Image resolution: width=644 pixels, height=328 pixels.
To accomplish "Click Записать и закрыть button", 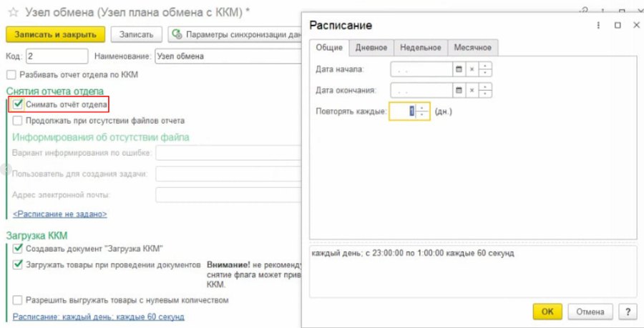I will (x=55, y=34).
